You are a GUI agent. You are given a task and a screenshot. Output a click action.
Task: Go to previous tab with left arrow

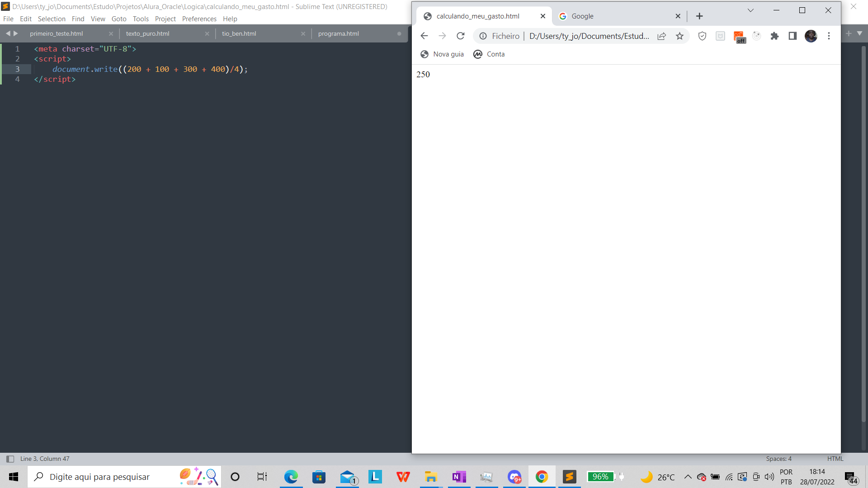click(x=8, y=33)
